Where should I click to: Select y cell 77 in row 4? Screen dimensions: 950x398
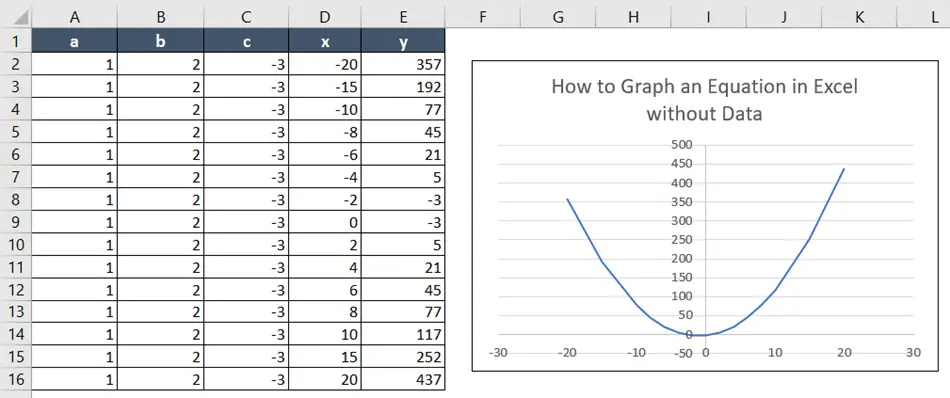tap(404, 109)
